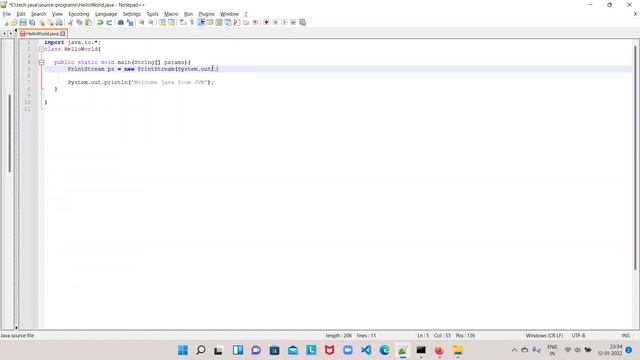Viewport: 640px width, 360px height.
Task: Place cursor on the System.out.println line
Action: pos(141,82)
